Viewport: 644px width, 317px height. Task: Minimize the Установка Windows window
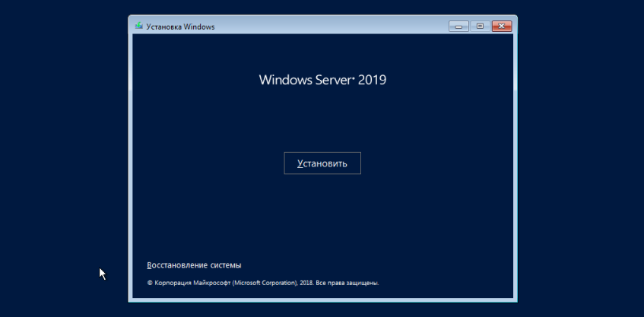click(x=458, y=27)
